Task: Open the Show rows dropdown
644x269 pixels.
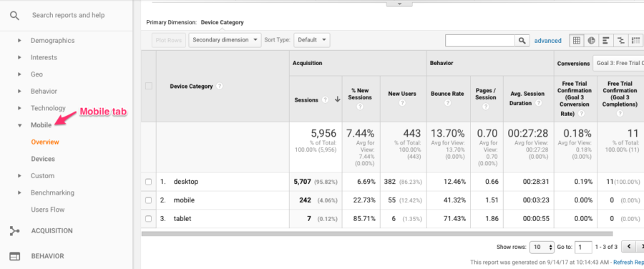Action: click(x=542, y=248)
